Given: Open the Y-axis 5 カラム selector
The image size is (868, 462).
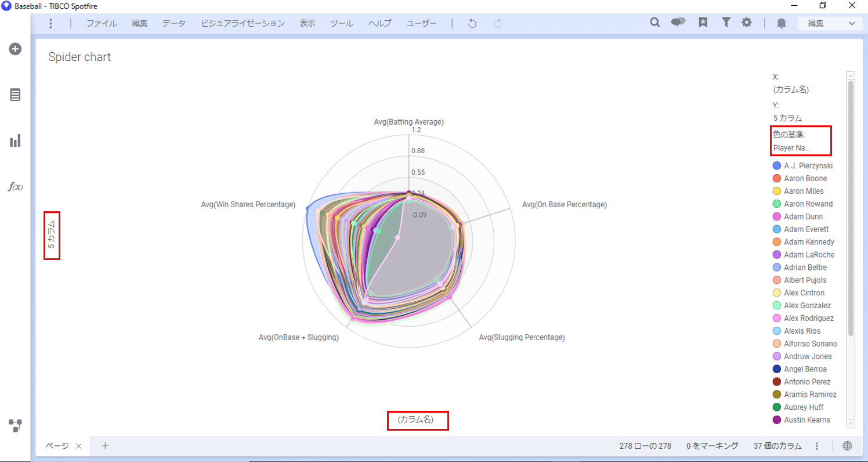Looking at the screenshot, I should tap(52, 235).
